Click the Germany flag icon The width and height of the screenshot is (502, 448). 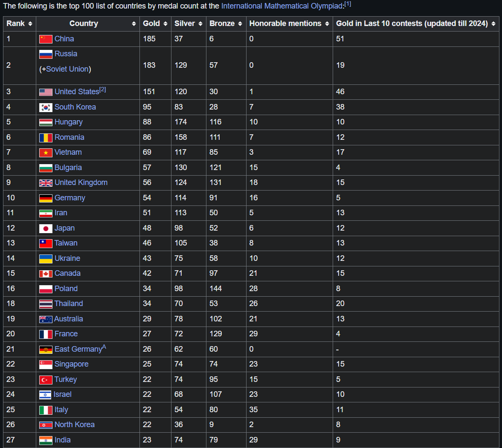click(46, 198)
